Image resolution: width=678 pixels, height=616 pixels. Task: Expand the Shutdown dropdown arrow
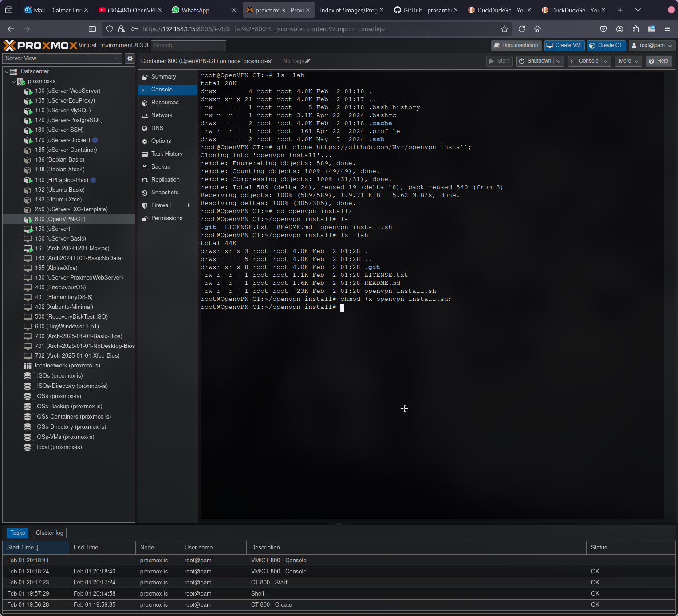click(559, 61)
